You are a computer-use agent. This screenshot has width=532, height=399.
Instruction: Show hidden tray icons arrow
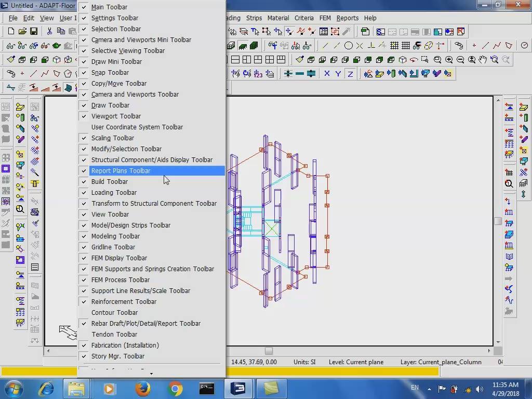point(429,389)
